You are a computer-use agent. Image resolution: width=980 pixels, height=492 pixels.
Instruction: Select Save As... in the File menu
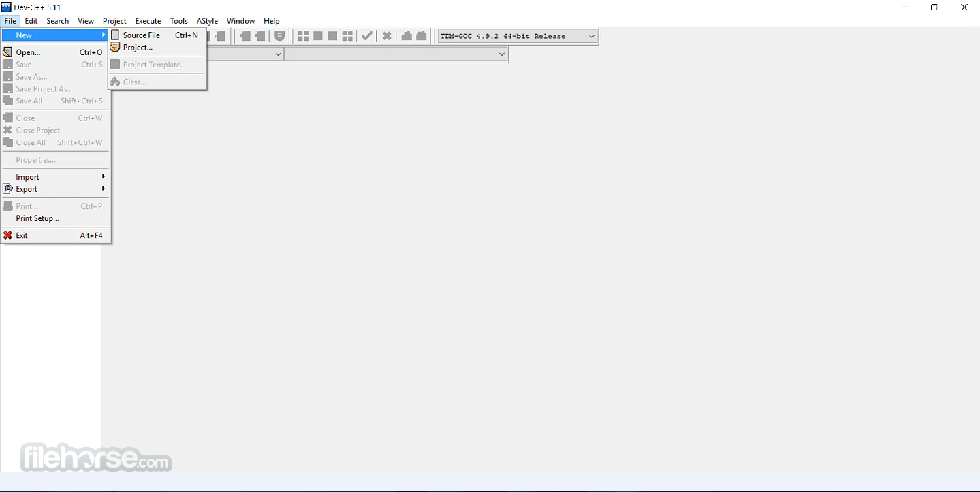pyautogui.click(x=55, y=77)
